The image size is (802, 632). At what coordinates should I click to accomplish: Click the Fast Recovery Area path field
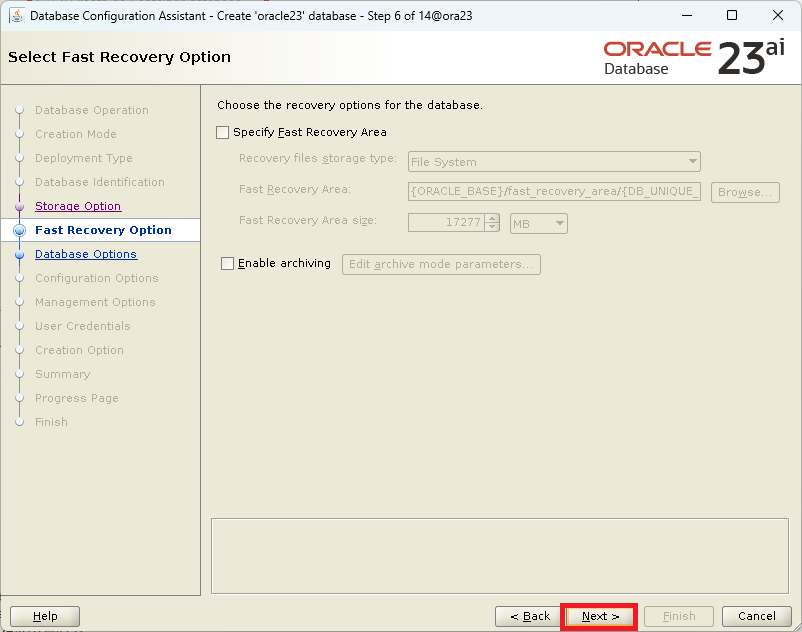[554, 191]
